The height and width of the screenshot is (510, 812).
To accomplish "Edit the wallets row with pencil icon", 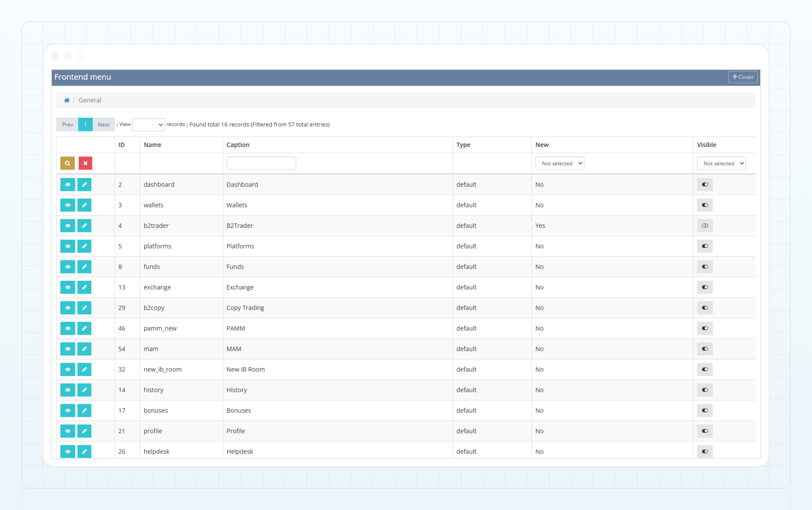I will [84, 205].
